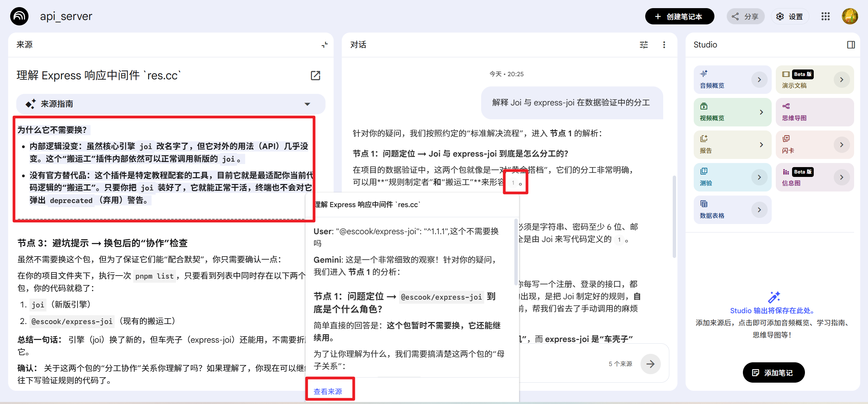Open the 设置 menu
Screen dimensions: 868x404
point(790,16)
